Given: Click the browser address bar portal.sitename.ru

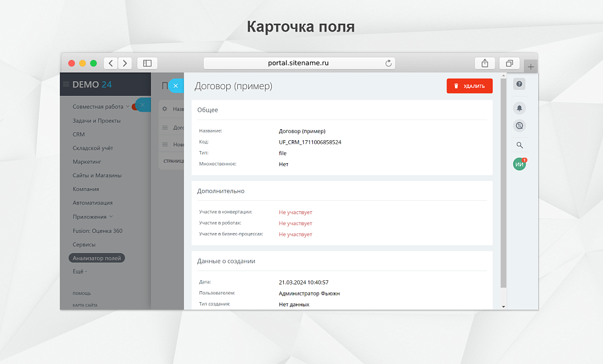Looking at the screenshot, I should point(300,62).
